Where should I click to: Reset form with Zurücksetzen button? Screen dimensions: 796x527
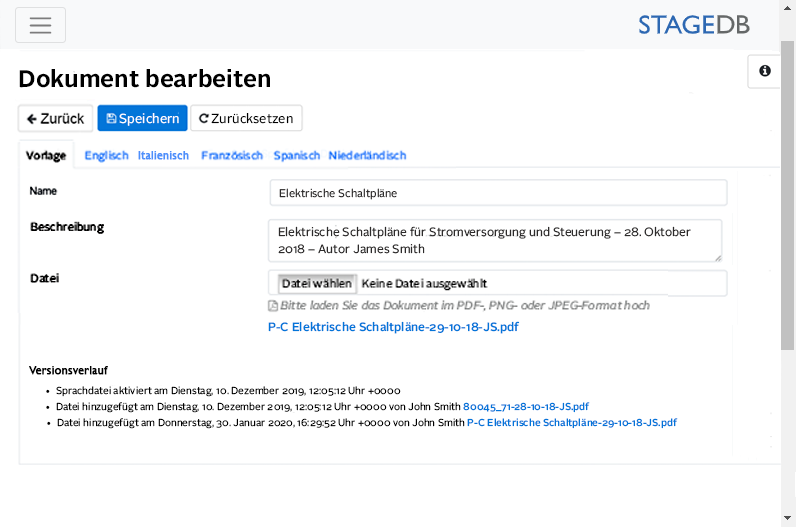tap(246, 118)
